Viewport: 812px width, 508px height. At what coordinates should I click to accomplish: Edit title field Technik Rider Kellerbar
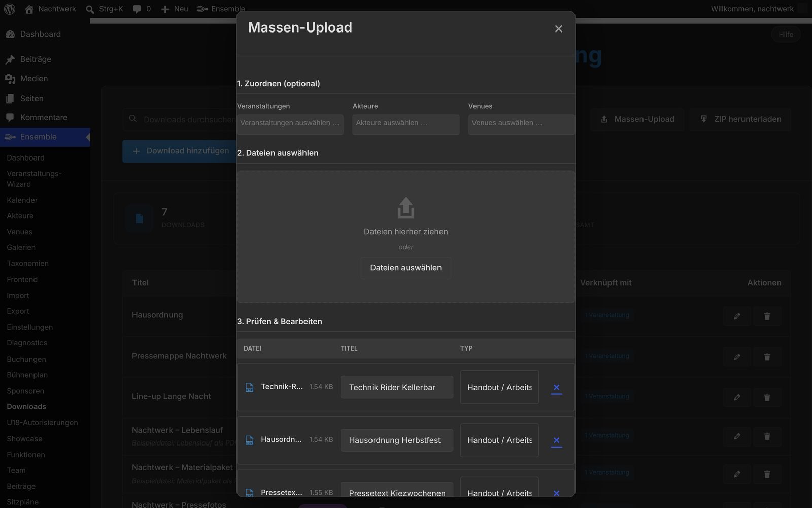coord(396,387)
